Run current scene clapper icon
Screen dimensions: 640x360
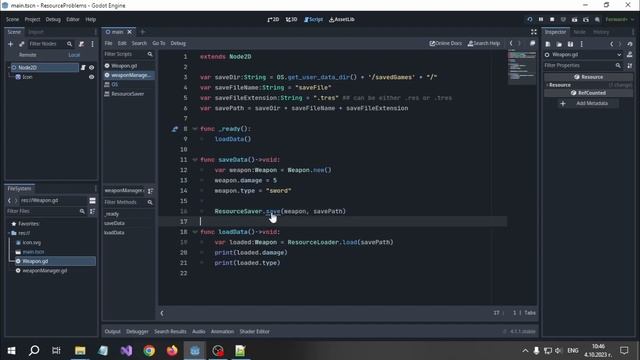(x=574, y=19)
